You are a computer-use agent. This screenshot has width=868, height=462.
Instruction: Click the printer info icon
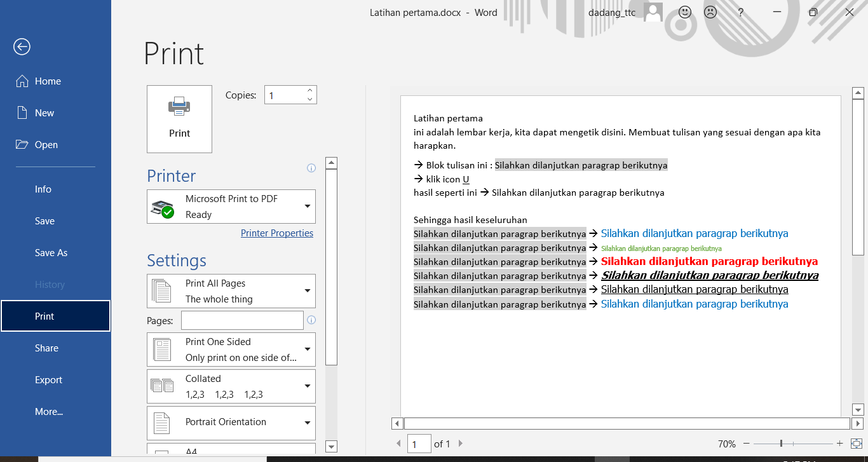click(x=311, y=168)
